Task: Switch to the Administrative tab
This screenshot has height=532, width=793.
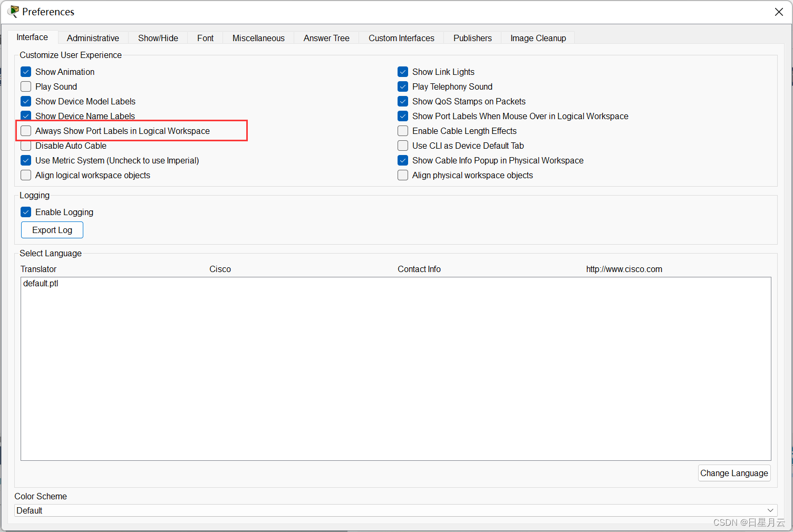Action: pos(93,38)
